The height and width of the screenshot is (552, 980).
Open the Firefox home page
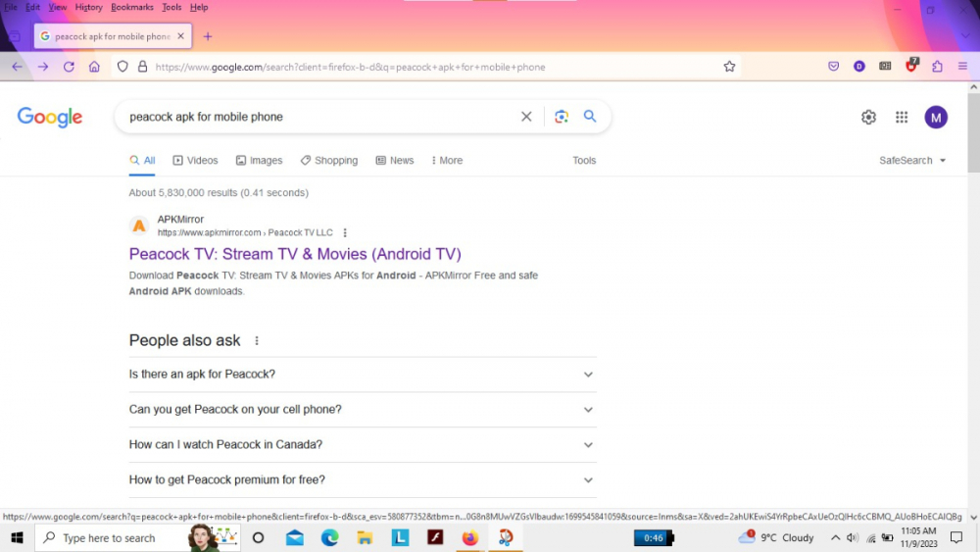tap(94, 67)
